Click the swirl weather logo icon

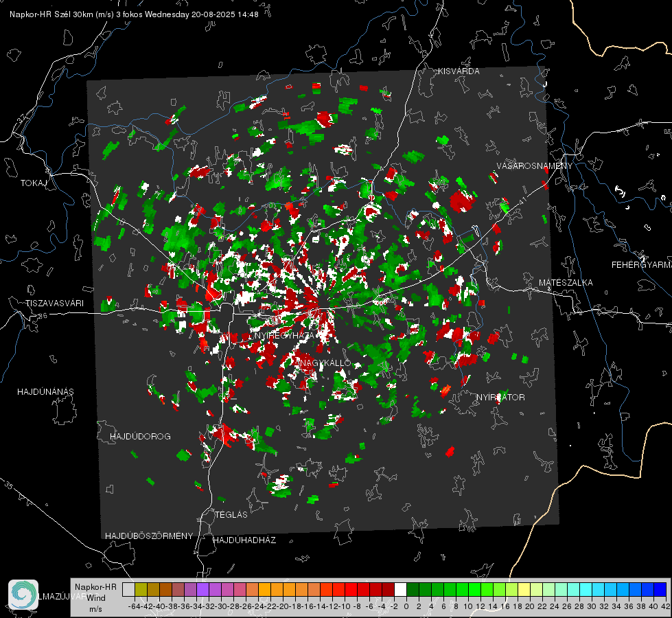click(x=23, y=595)
